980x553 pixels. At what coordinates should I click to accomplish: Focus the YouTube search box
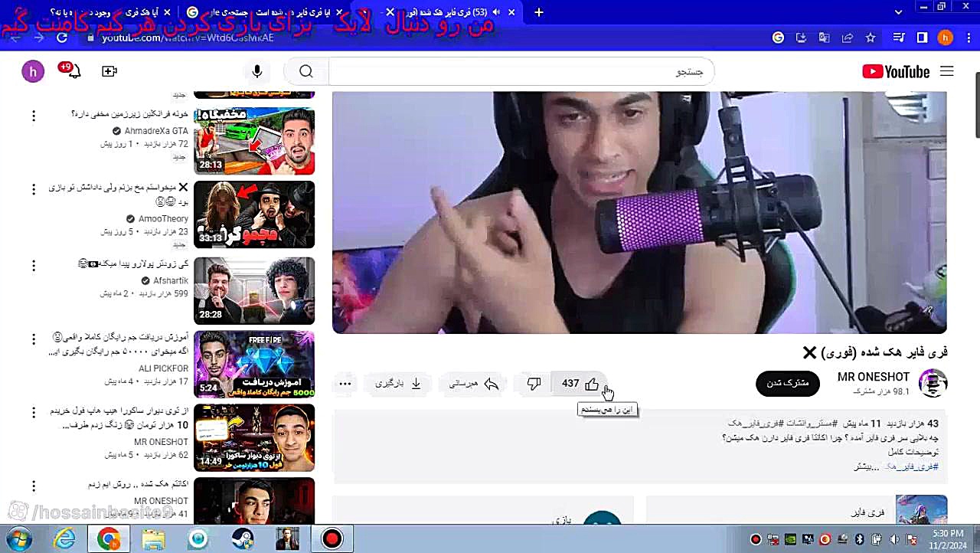tap(521, 72)
